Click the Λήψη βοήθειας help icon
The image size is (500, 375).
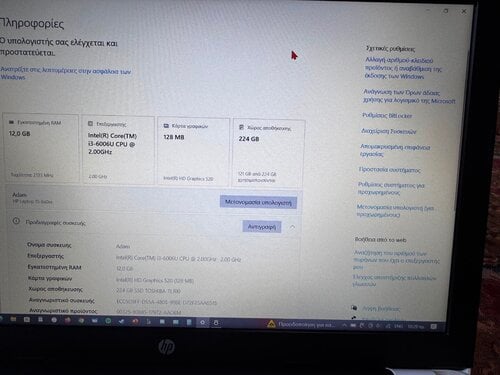(354, 307)
